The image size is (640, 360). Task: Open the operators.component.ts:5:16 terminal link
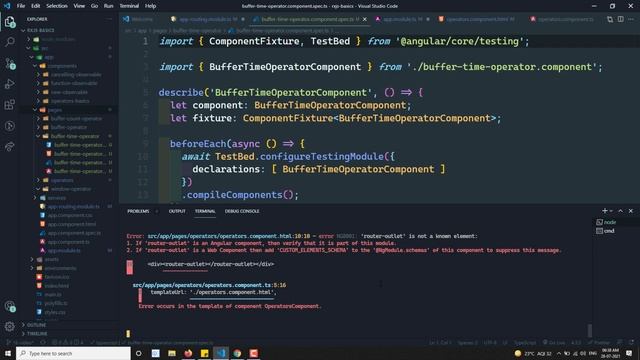click(x=209, y=285)
